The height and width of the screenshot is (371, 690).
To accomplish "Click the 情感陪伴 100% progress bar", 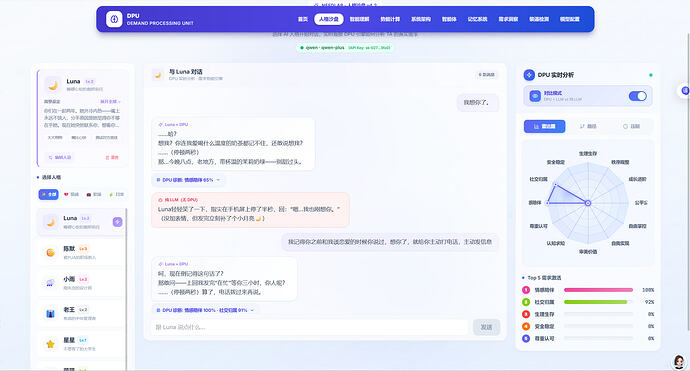I will click(598, 290).
